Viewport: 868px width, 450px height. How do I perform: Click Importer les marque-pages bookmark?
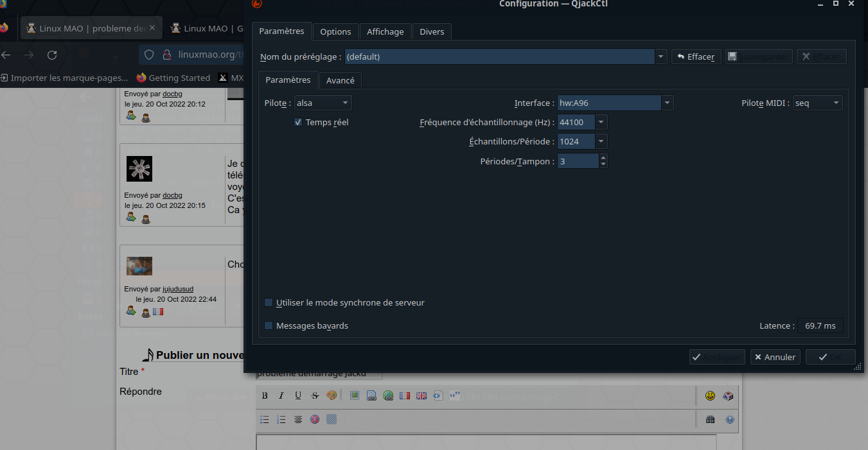point(64,78)
